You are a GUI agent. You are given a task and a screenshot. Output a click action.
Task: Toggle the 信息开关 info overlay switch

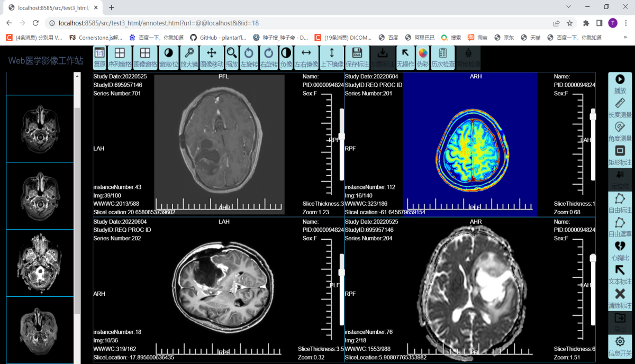tap(620, 347)
